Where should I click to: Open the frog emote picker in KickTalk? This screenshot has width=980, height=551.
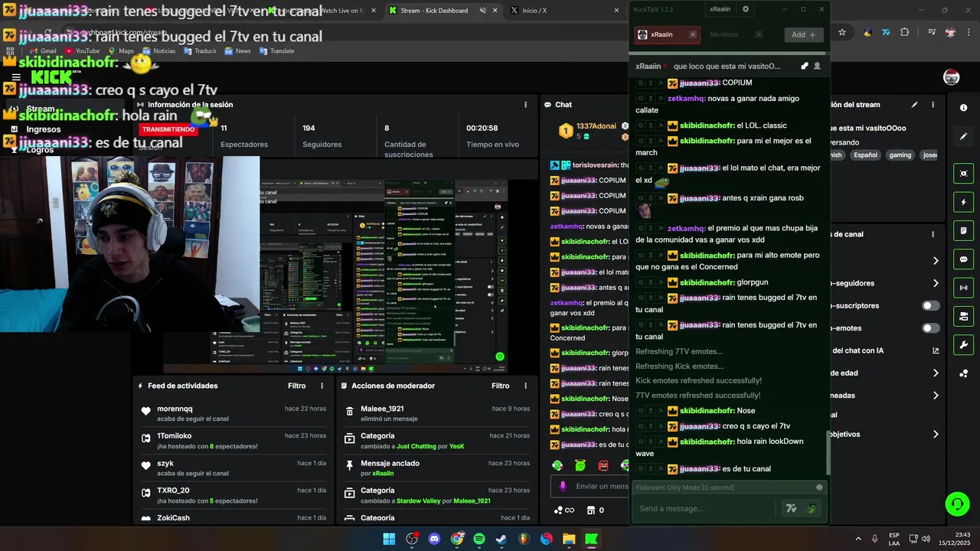pos(812,508)
